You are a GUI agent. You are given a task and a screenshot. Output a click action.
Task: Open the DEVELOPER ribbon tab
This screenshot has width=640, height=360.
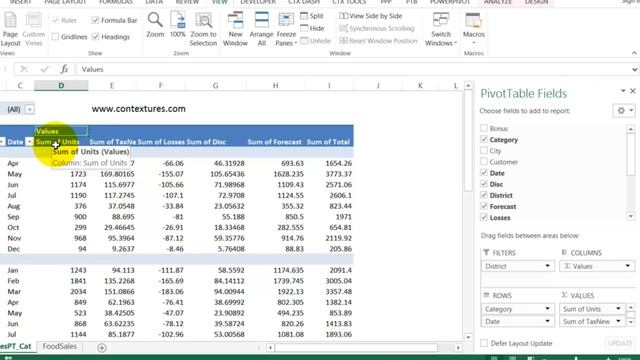[258, 2]
